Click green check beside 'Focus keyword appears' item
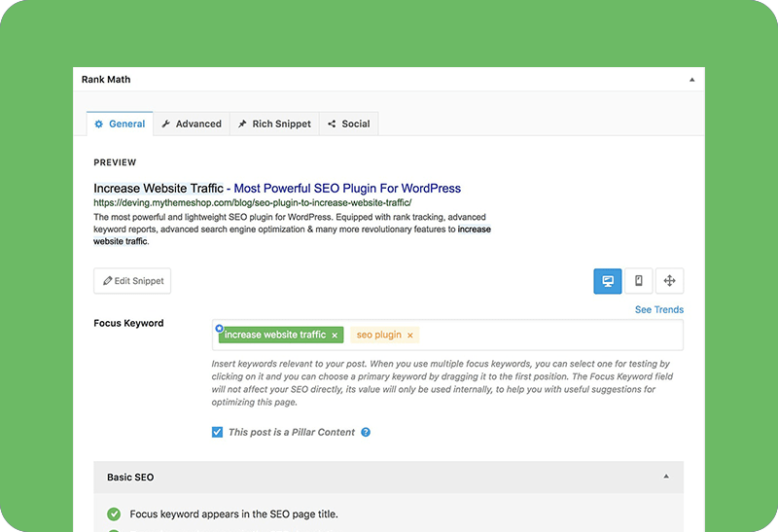This screenshot has width=778, height=532. click(x=114, y=514)
